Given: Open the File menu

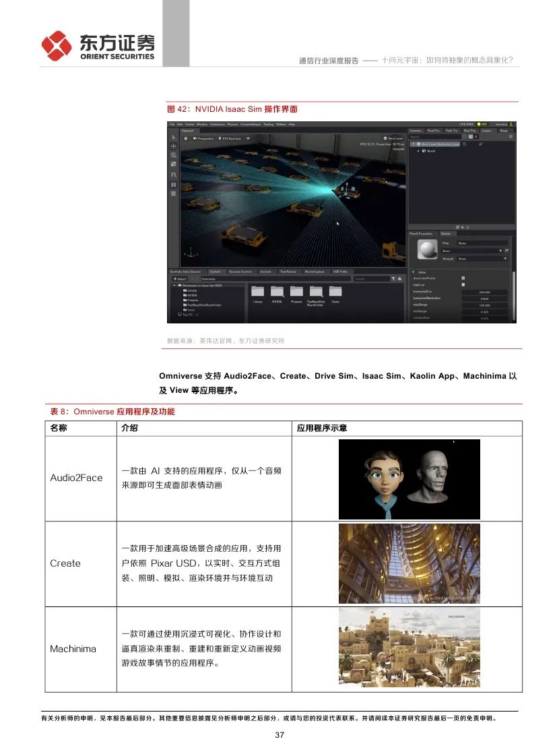Looking at the screenshot, I should (172, 125).
